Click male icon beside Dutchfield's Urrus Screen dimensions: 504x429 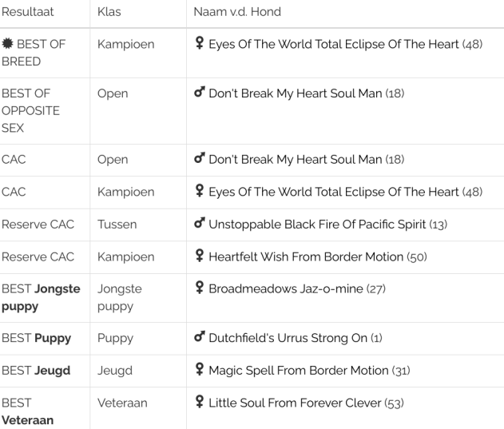(x=200, y=336)
